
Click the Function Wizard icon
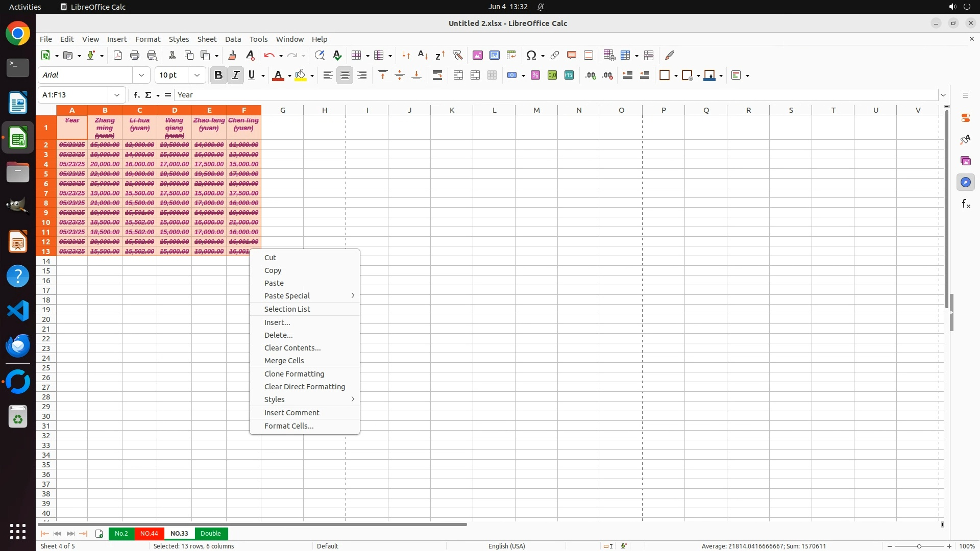pyautogui.click(x=136, y=95)
